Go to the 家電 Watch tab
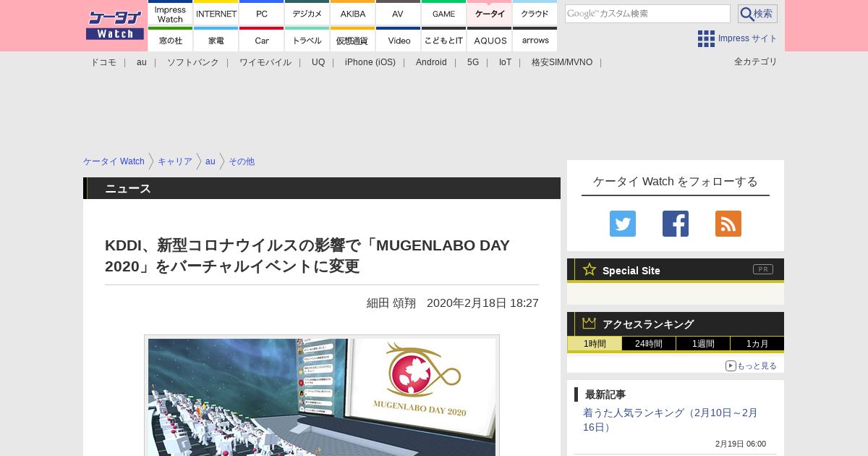The height and width of the screenshot is (456, 868). coord(216,40)
